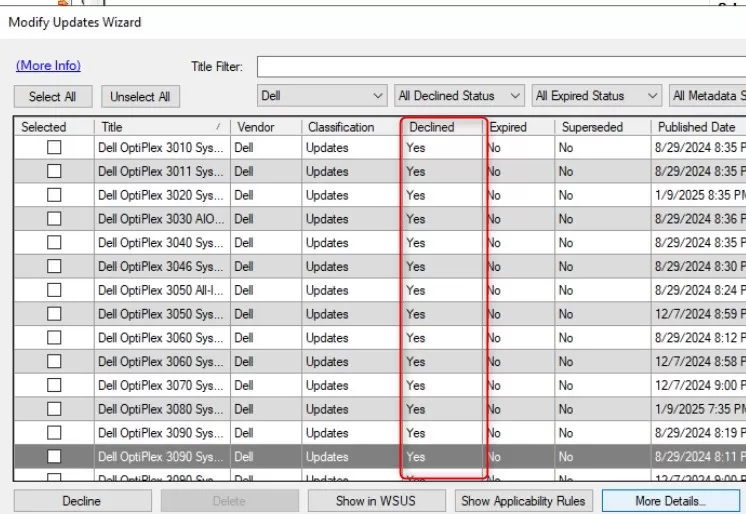The height and width of the screenshot is (514, 746).
Task: Open the All Metadata status dropdown
Action: 707,96
